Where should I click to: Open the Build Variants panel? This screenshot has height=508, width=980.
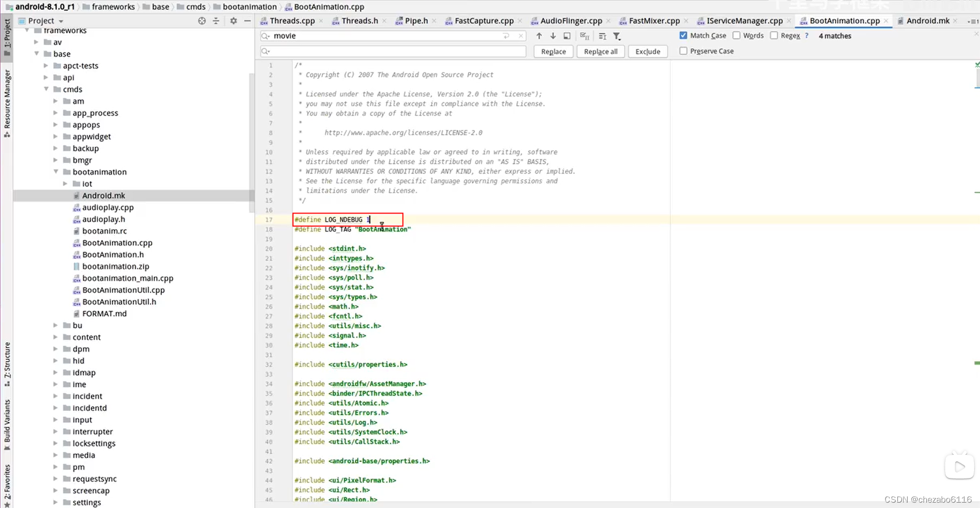coord(7,424)
